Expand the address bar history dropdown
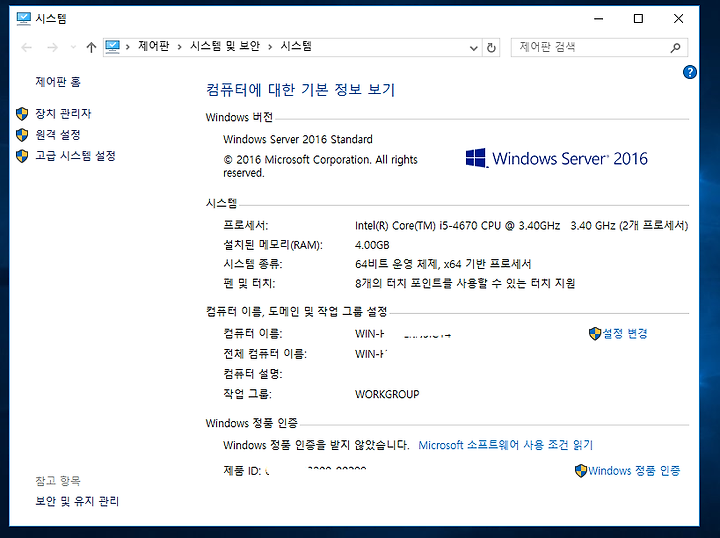The height and width of the screenshot is (538, 720). (x=473, y=48)
